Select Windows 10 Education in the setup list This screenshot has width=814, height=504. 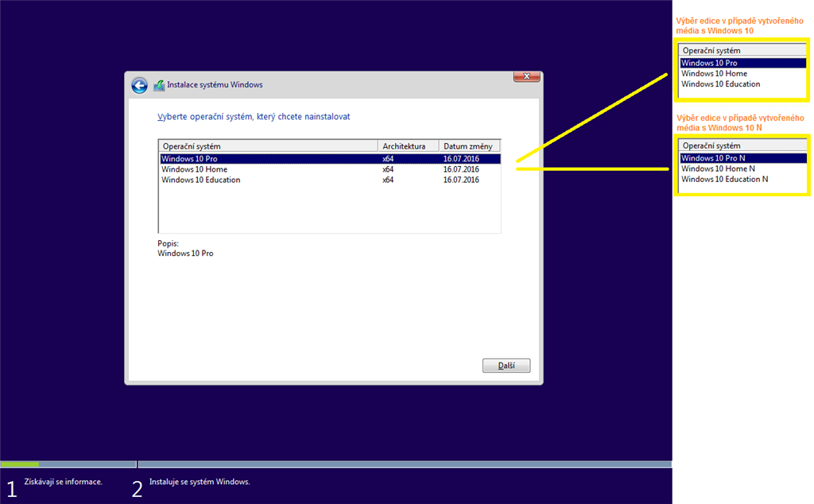(331, 180)
